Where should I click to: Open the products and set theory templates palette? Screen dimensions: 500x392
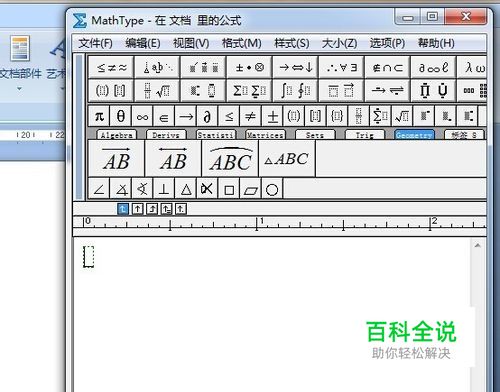pos(433,90)
